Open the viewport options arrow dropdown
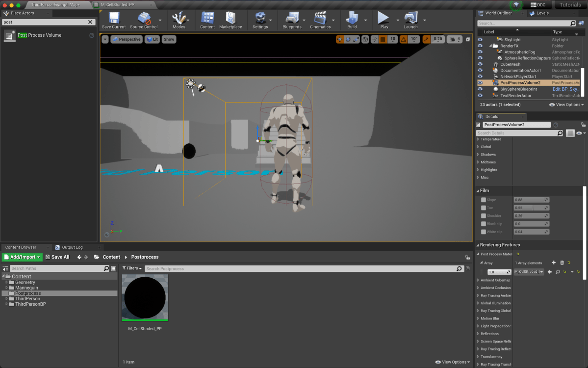This screenshot has width=588, height=368. pyautogui.click(x=105, y=39)
